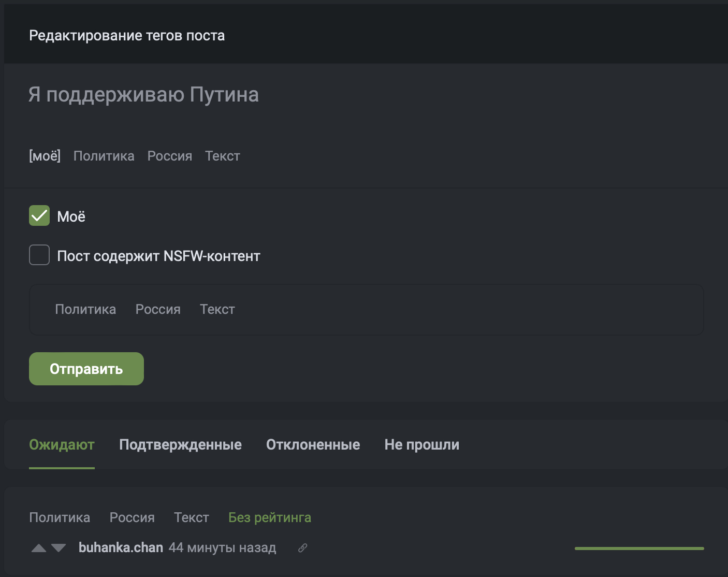Downvote the pending tag edit by buhanka.chan
Image resolution: width=728 pixels, height=577 pixels.
(59, 548)
